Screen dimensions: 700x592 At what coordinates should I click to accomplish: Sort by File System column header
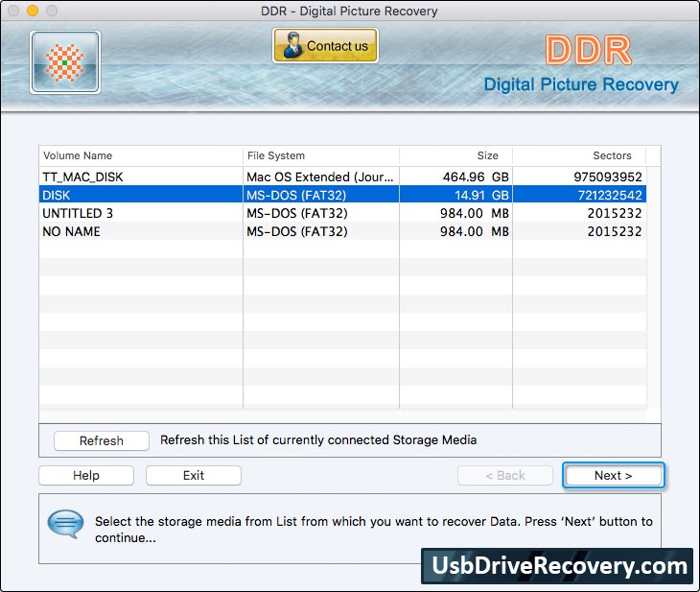tap(321, 155)
